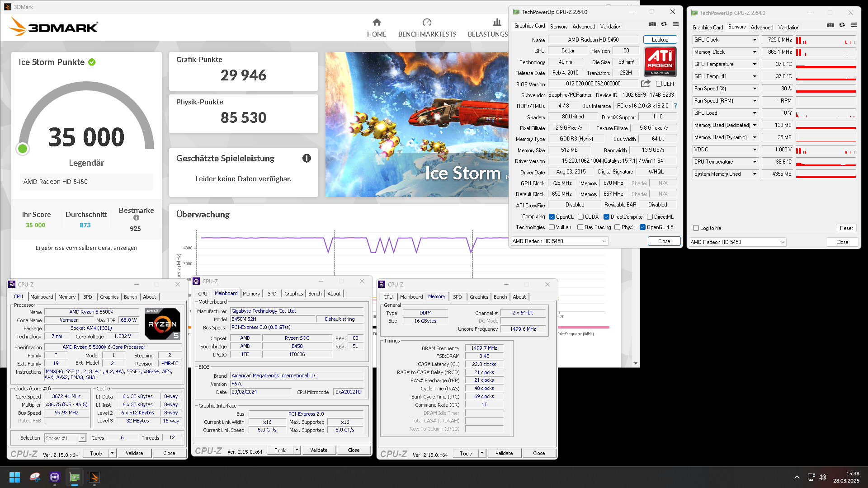Click the Lookup button in GPU-Z
868x488 pixels.
click(x=660, y=40)
